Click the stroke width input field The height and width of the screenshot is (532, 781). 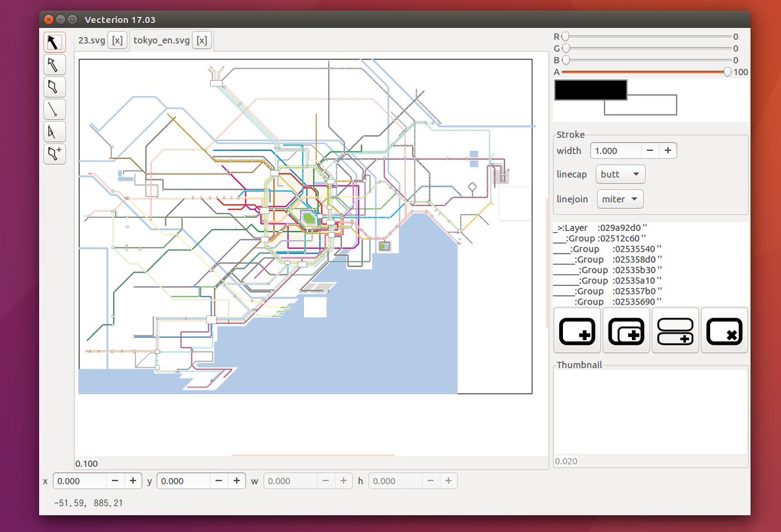tap(616, 151)
